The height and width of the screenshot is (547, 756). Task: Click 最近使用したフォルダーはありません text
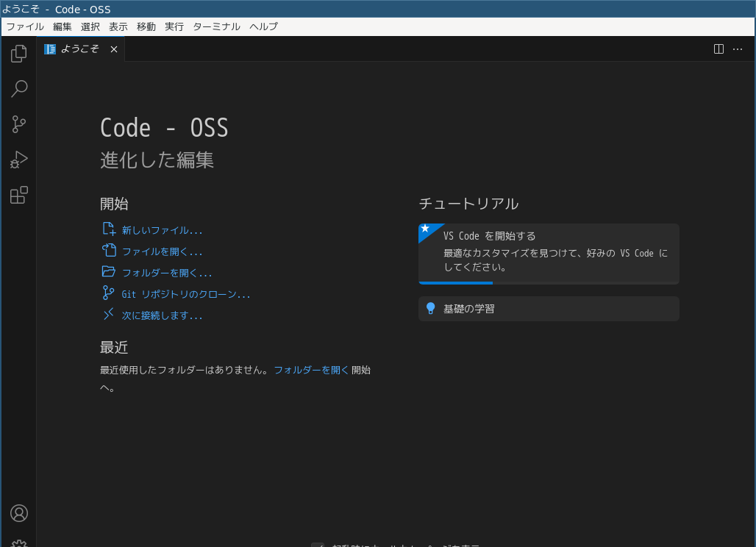[184, 370]
